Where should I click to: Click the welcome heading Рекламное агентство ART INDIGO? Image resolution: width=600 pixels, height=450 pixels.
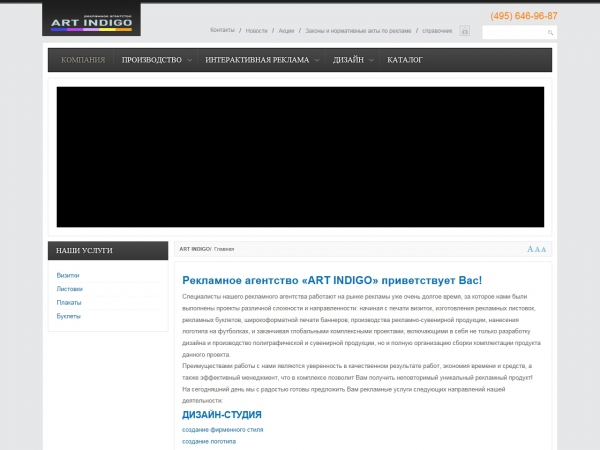(x=332, y=280)
